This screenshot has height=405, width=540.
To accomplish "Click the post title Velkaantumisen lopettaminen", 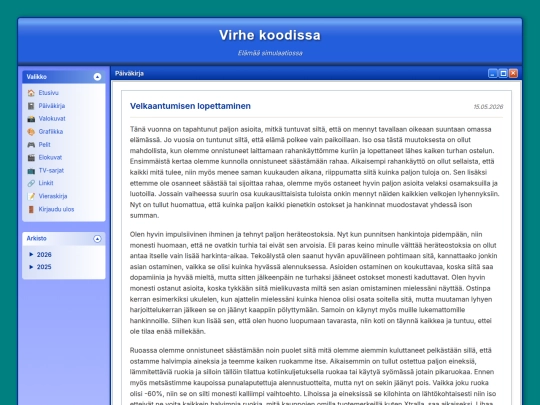I will 190,106.
